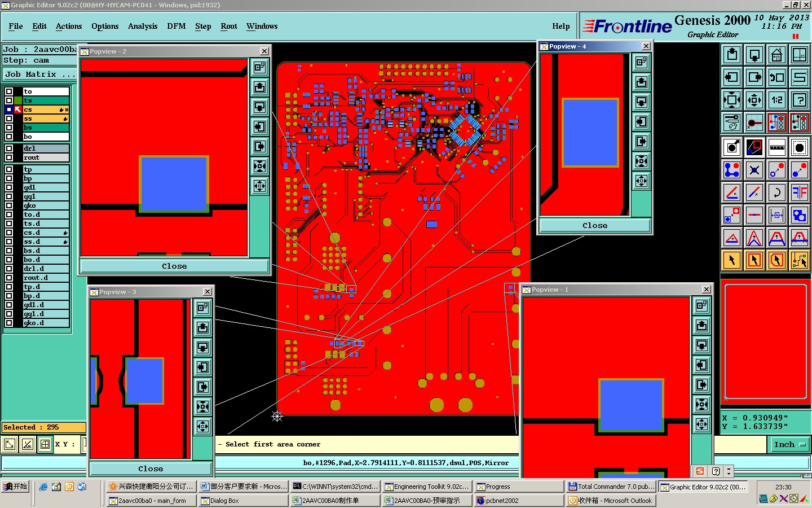
Task: Click the green color indicator of ts layer
Action: tap(18, 100)
